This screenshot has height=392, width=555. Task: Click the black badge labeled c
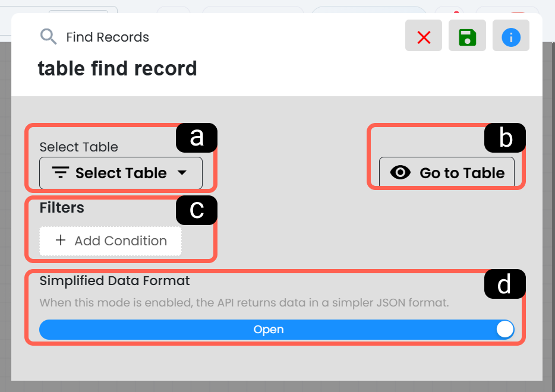[x=197, y=210]
